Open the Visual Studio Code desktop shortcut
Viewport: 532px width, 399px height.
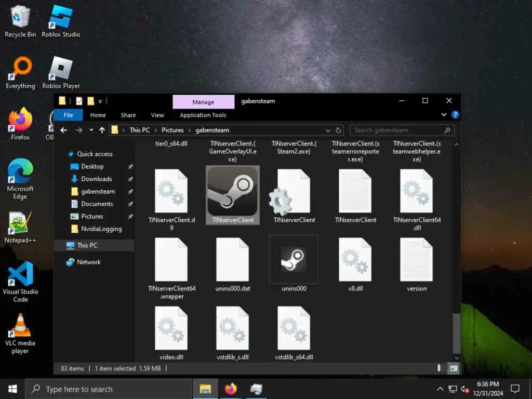coord(20,282)
